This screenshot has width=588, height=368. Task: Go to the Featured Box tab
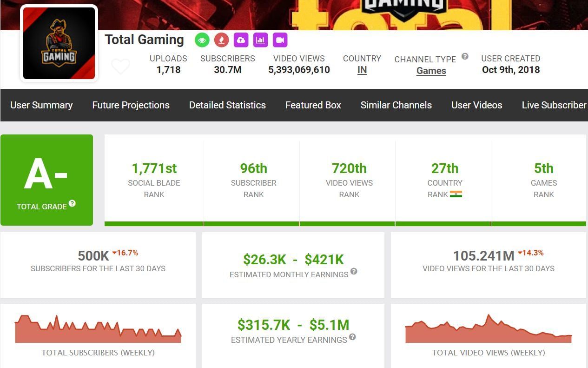313,105
